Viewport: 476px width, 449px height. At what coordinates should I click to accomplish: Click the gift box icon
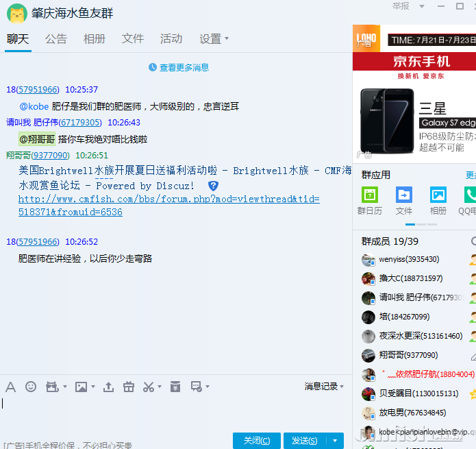coord(129,387)
